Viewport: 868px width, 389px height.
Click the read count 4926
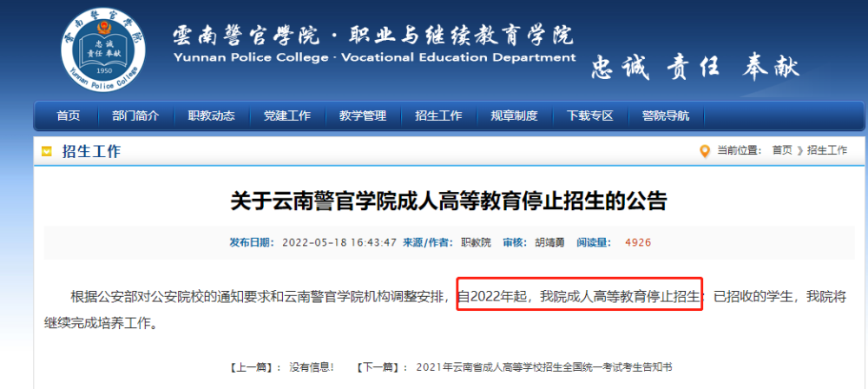point(638,242)
